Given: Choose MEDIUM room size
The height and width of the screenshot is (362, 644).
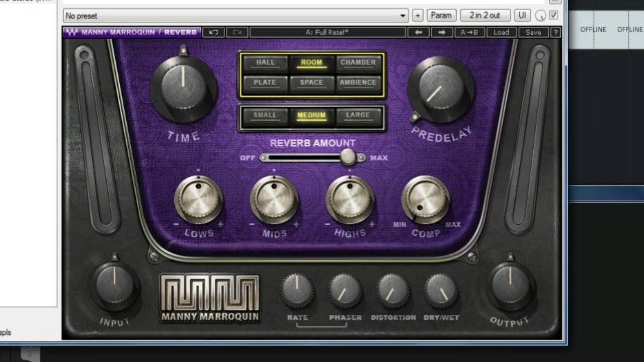Looking at the screenshot, I should [311, 116].
